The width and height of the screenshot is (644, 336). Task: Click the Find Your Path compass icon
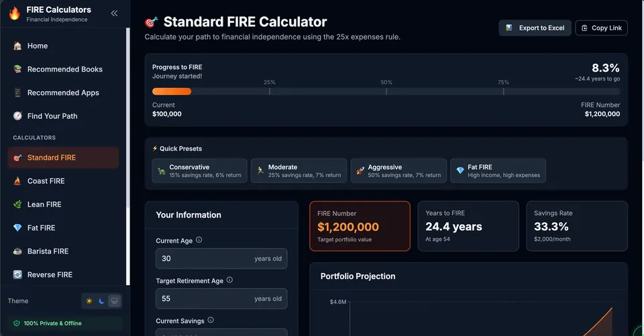17,116
